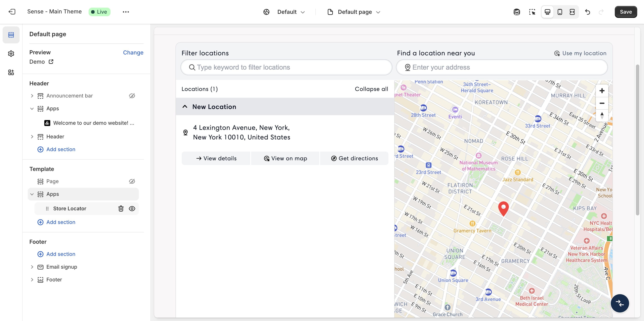Image resolution: width=644 pixels, height=321 pixels.
Task: Collapse the New Location entry
Action: pos(185,106)
